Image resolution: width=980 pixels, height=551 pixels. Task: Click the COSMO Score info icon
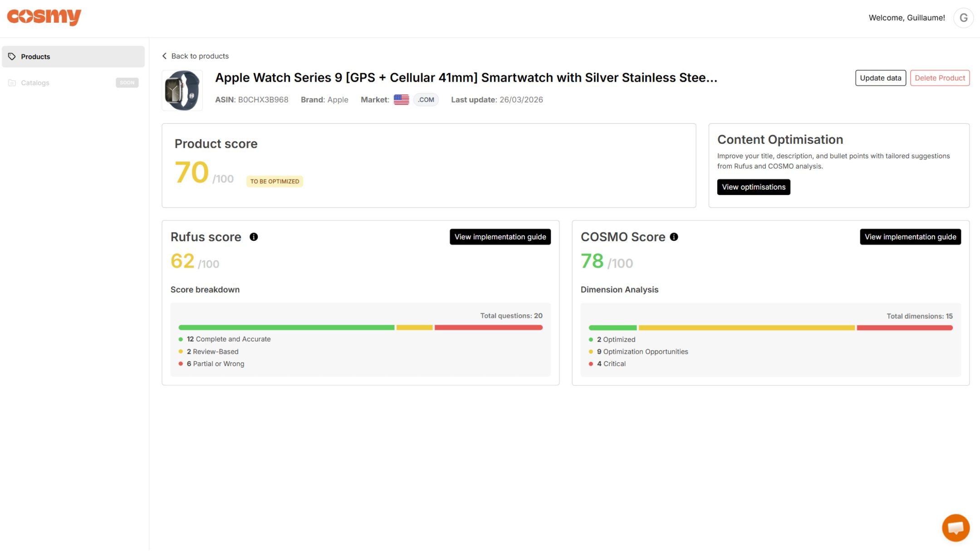[674, 237]
